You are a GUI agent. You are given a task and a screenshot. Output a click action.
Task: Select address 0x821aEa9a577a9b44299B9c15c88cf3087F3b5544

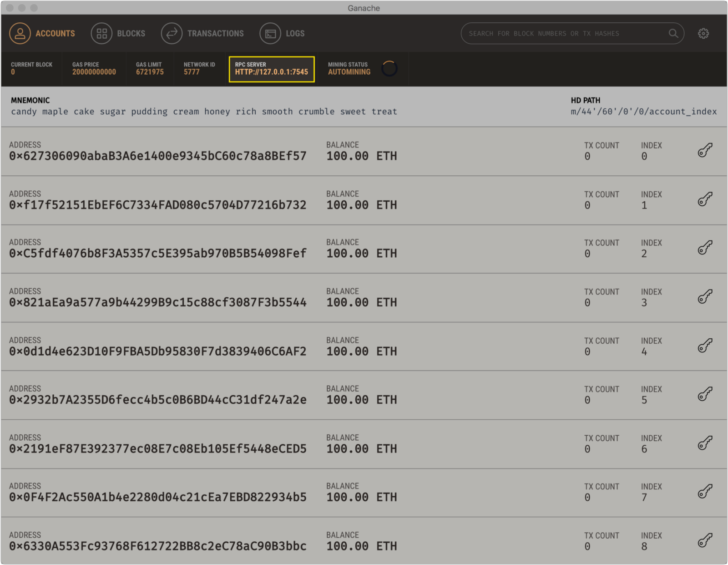pos(158,303)
